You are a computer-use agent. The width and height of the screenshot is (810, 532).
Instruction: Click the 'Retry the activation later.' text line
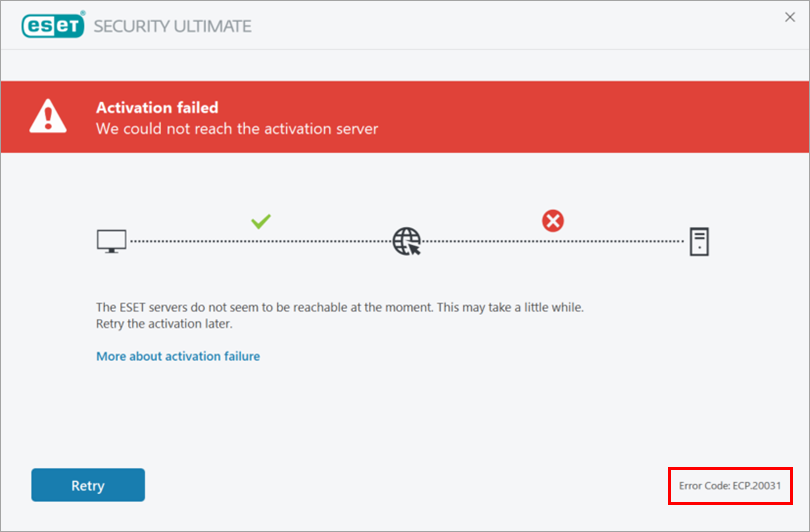click(164, 324)
